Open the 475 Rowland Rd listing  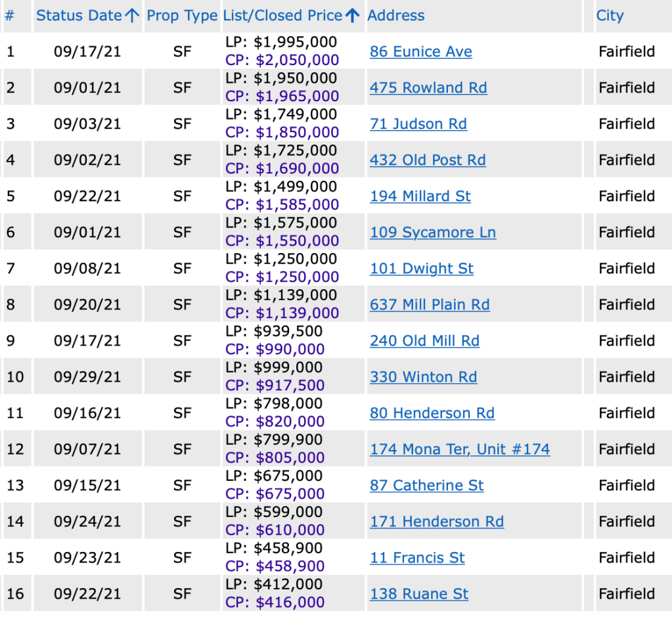[x=428, y=88]
